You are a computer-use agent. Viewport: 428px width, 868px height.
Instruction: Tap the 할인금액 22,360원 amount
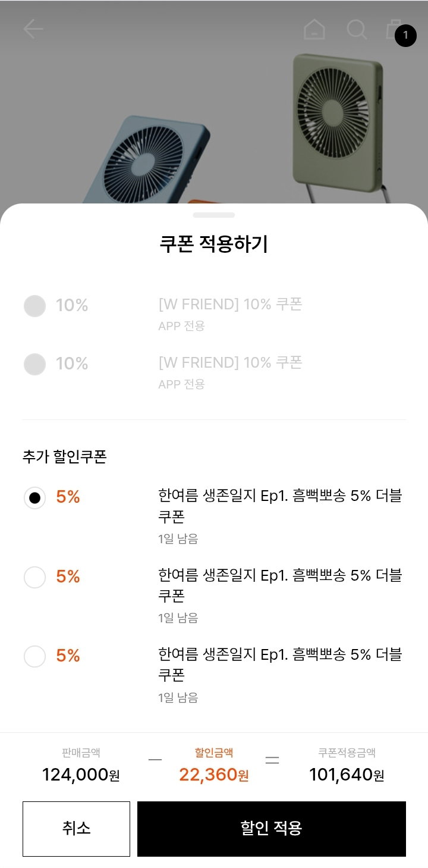[x=214, y=775]
